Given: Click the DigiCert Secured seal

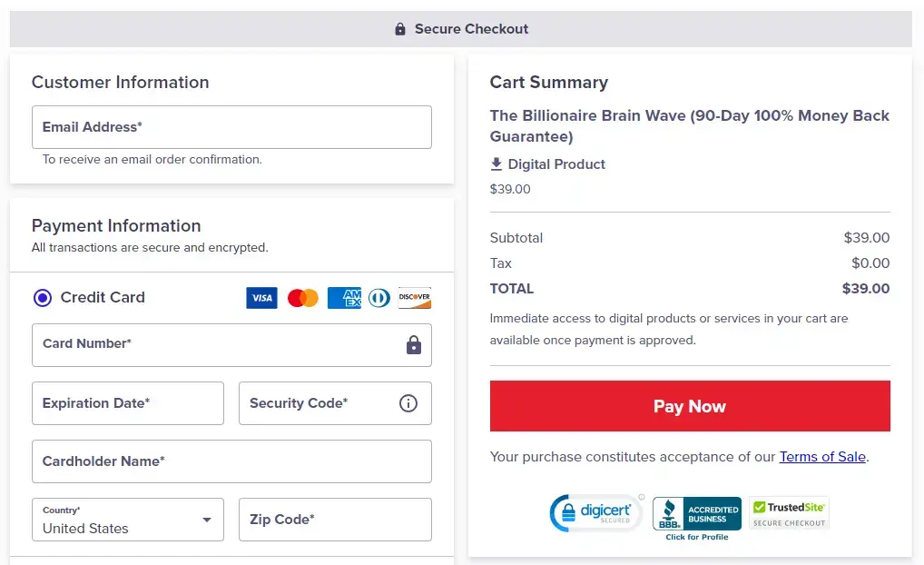Looking at the screenshot, I should coord(596,512).
